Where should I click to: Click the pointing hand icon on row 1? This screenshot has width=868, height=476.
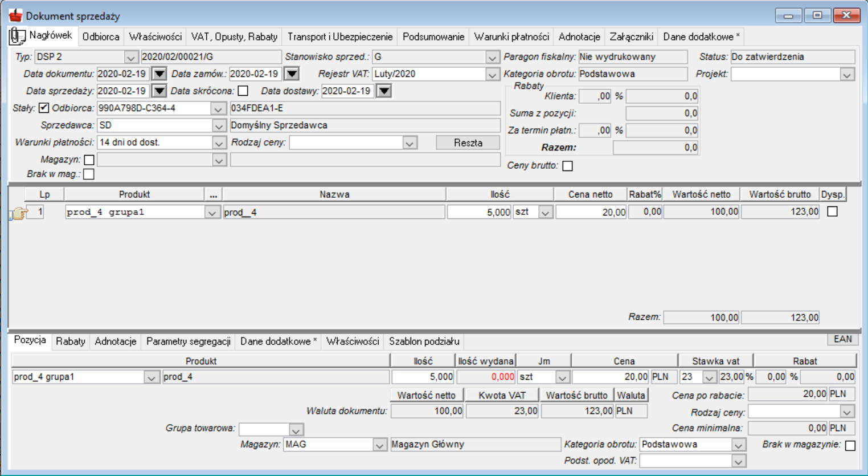click(19, 213)
